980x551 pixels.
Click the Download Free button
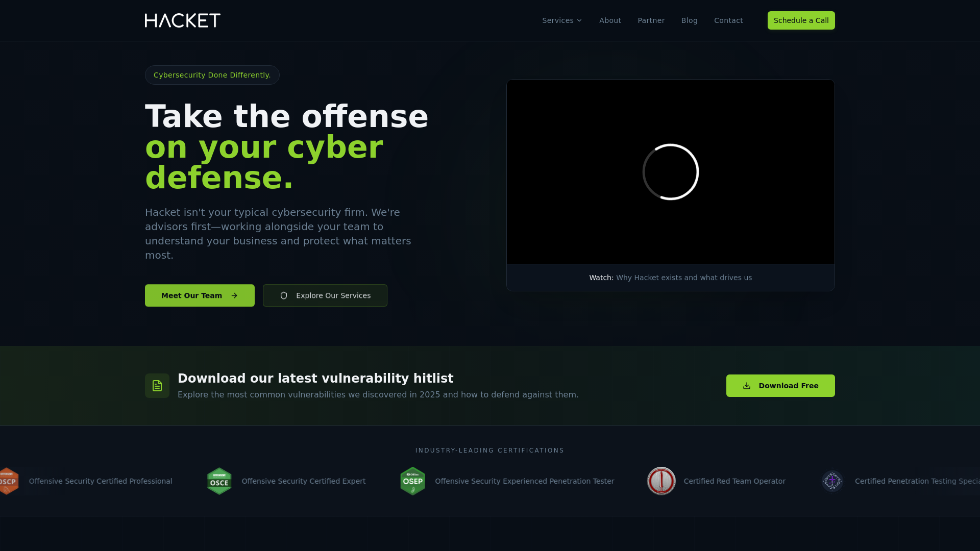pyautogui.click(x=780, y=386)
